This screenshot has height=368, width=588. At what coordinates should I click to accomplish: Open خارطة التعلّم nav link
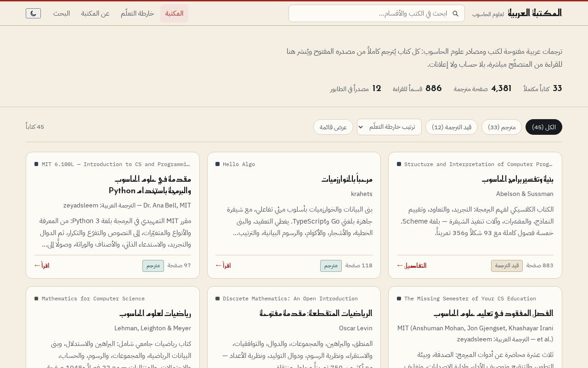(x=137, y=13)
